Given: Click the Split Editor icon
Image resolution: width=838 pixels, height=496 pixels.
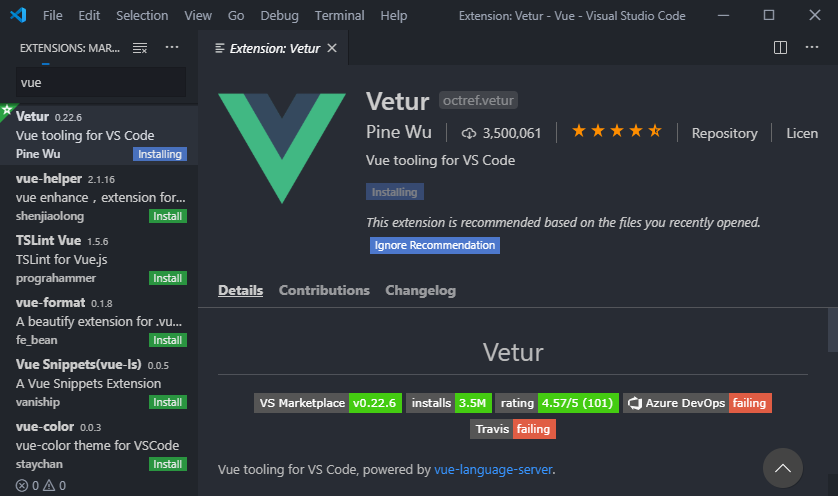Looking at the screenshot, I should 780,48.
